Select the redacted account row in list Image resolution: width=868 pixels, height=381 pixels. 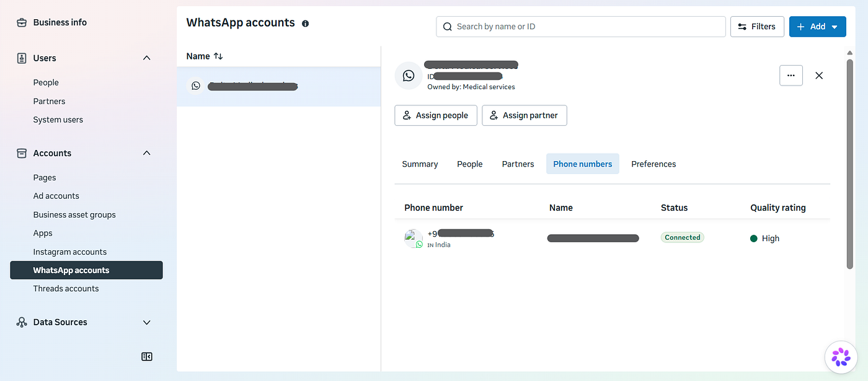pyautogui.click(x=278, y=87)
